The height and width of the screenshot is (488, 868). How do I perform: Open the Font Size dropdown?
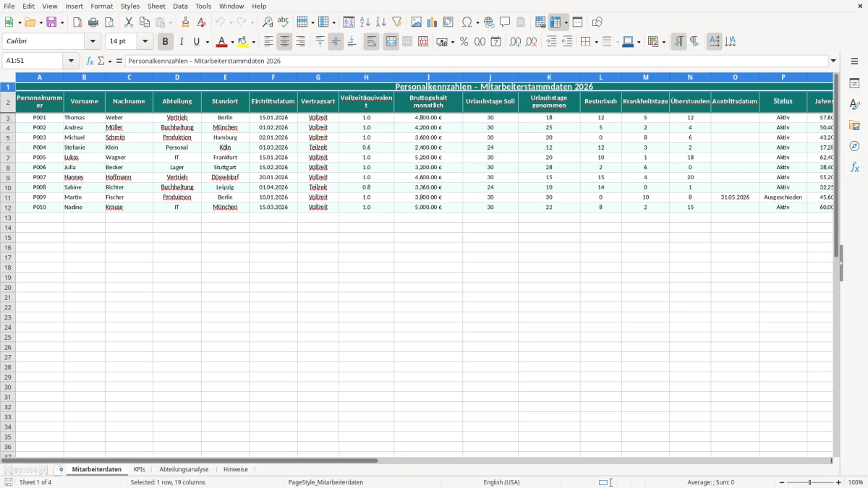[145, 42]
